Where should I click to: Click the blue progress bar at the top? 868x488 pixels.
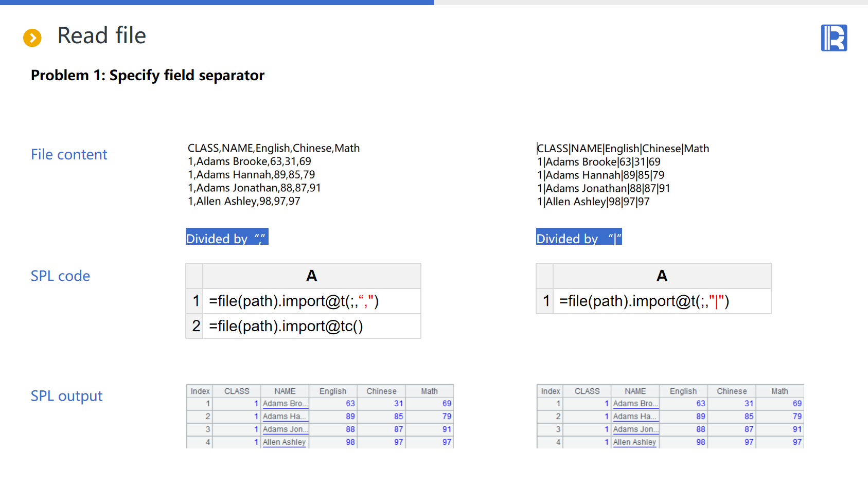pos(217,3)
